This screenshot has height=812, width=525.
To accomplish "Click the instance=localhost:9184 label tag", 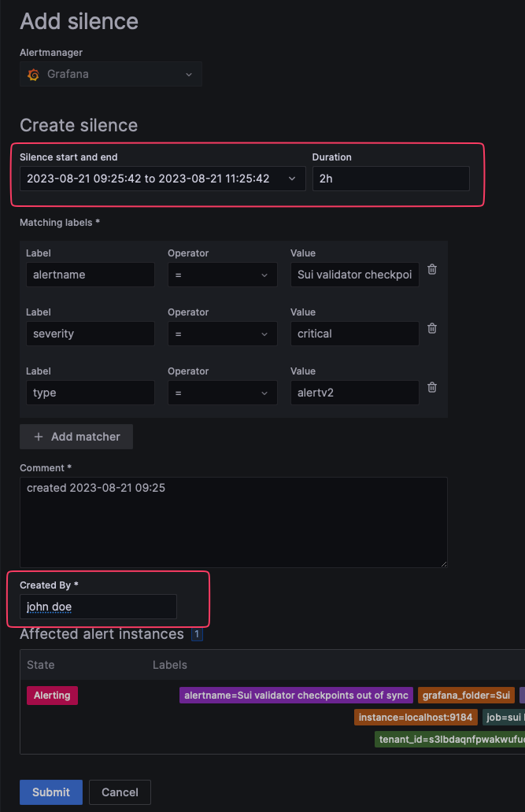I will coord(416,717).
